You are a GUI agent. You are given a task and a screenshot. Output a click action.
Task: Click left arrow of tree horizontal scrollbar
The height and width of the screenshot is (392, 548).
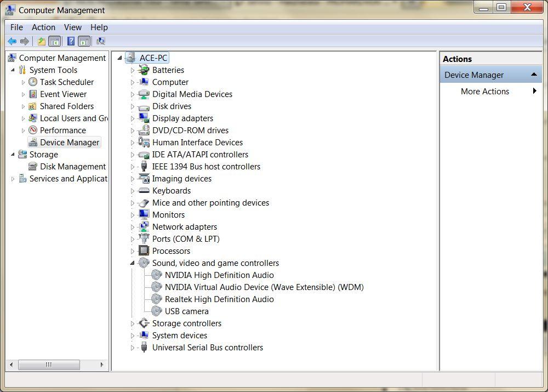click(12, 365)
